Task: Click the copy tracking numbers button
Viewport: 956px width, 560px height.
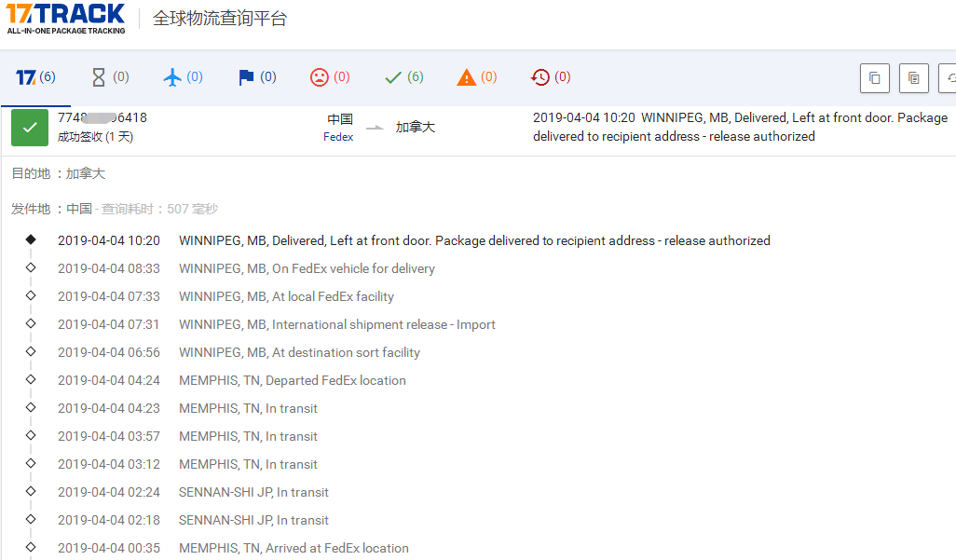Action: click(874, 78)
